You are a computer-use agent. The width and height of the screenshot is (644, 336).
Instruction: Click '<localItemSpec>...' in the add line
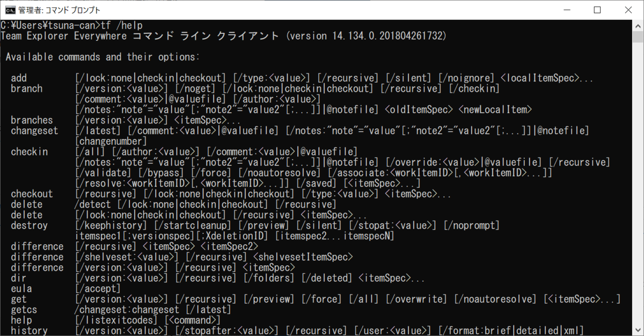click(547, 78)
